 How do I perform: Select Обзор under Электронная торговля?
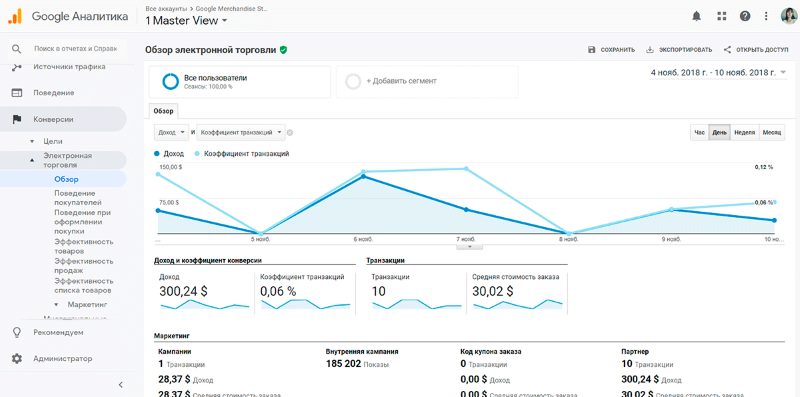66,179
